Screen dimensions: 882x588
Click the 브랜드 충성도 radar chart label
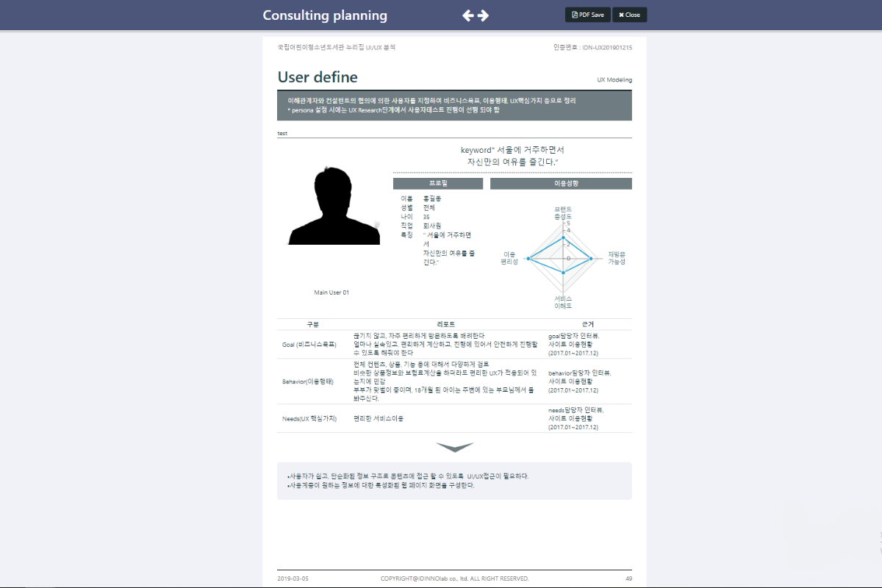pyautogui.click(x=563, y=213)
